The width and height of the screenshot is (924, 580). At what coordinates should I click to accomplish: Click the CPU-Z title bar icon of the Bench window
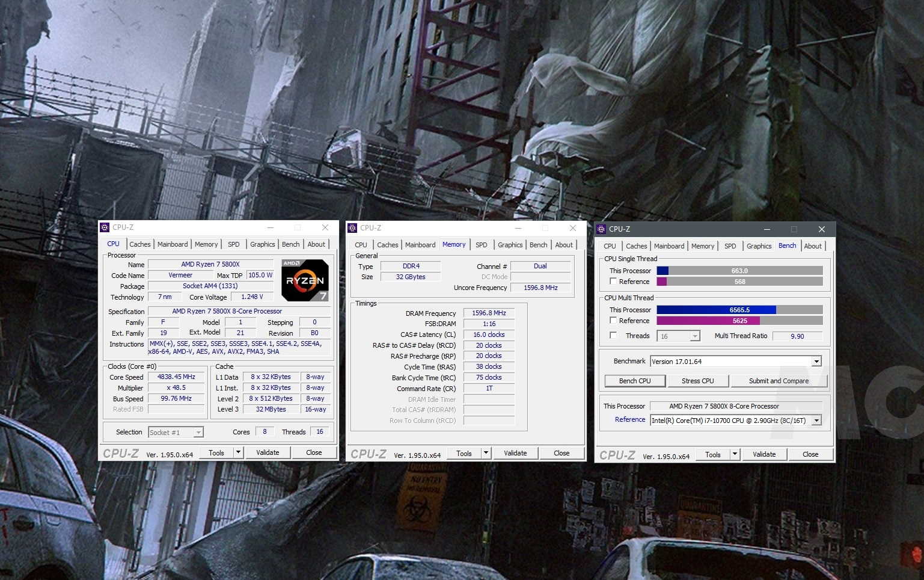coord(601,229)
